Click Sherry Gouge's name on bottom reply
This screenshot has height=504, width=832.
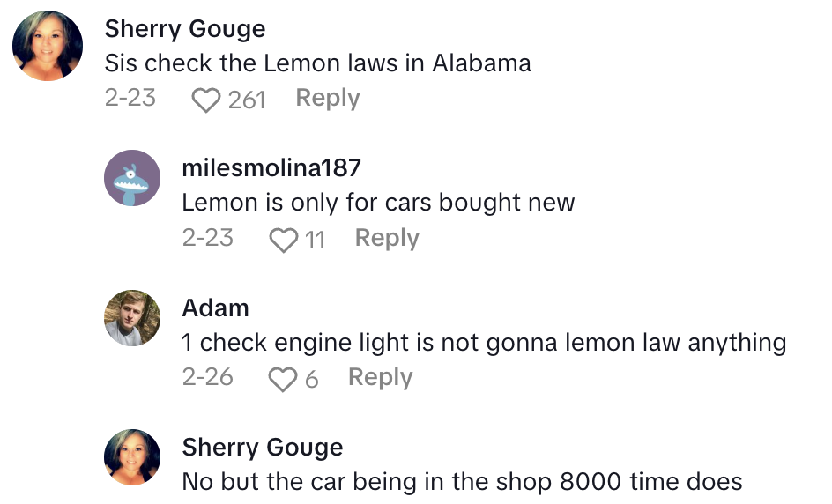click(262, 448)
